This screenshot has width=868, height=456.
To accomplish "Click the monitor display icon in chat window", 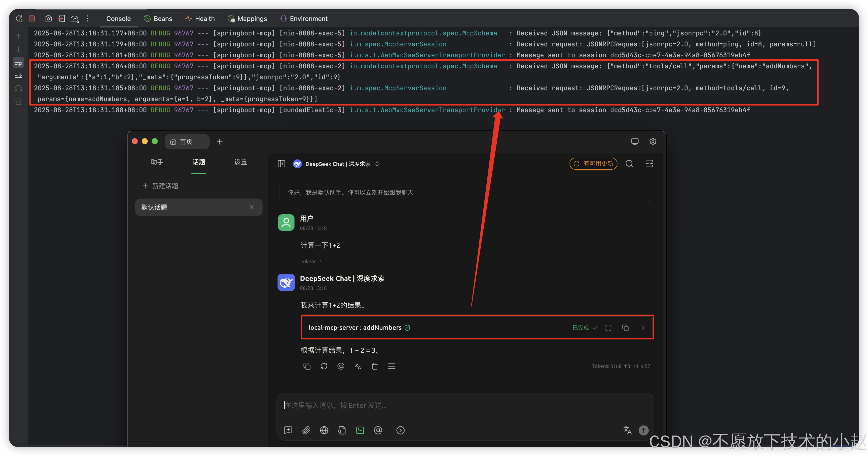I will point(634,141).
